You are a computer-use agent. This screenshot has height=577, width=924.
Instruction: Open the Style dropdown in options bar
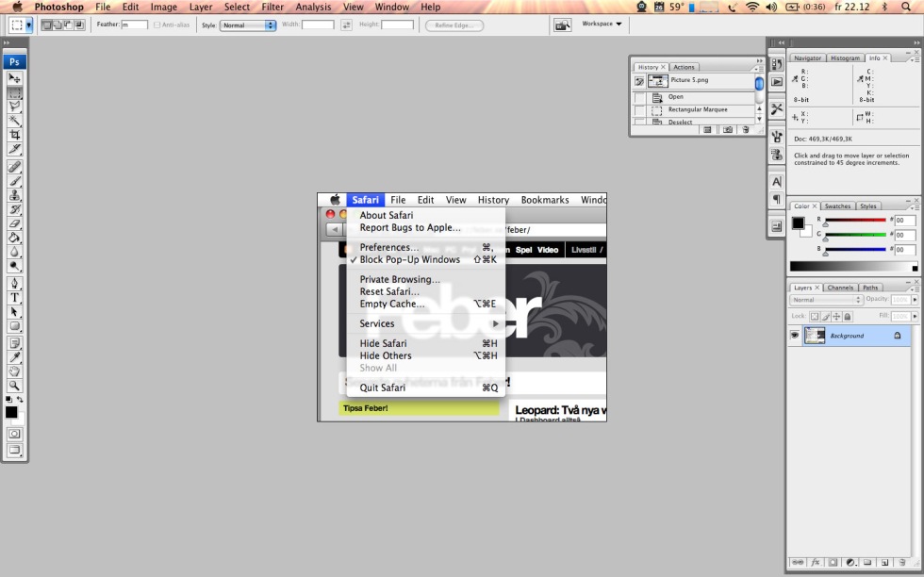248,25
